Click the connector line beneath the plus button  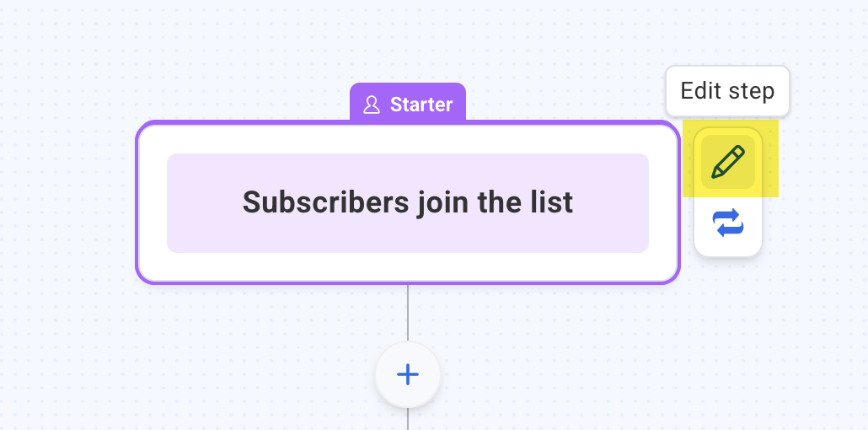click(408, 419)
